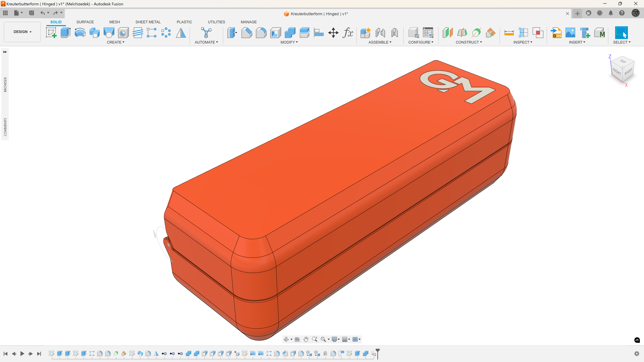
Task: Click the FRONT face of ViewCube
Action: pyautogui.click(x=617, y=72)
